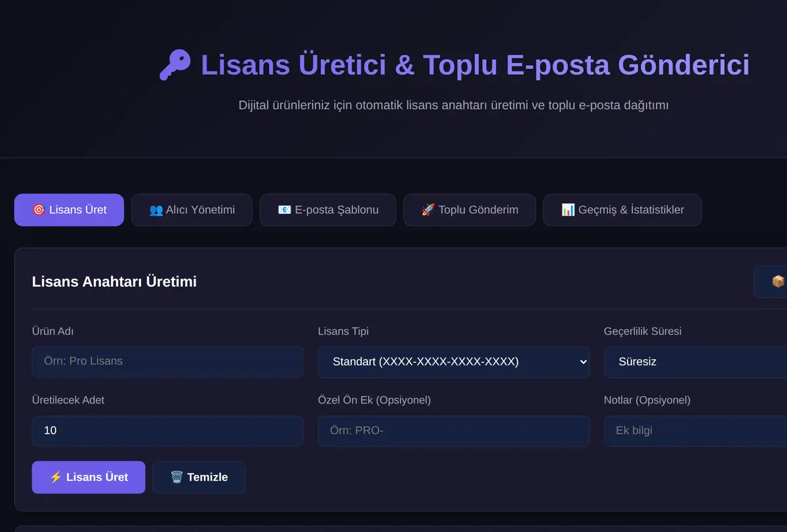Switch to the Lisans Üret tab
787x532 pixels.
(x=69, y=210)
